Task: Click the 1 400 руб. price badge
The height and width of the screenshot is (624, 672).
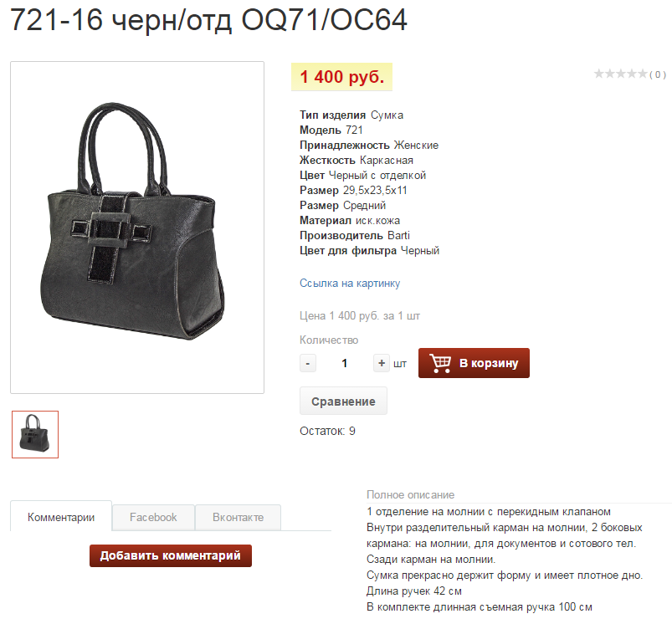Action: coord(342,77)
